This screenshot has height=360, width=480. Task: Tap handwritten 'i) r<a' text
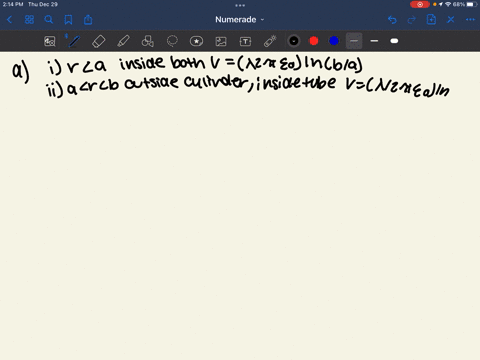coord(77,66)
